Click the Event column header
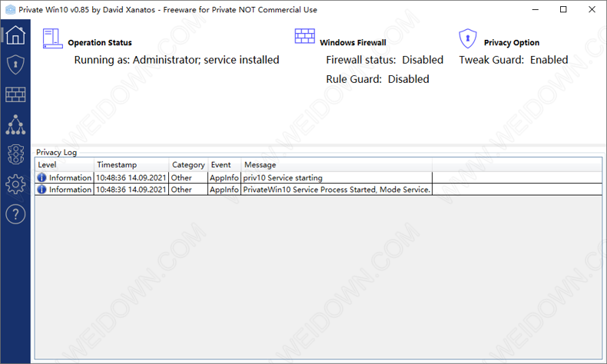607x364 pixels. [224, 165]
